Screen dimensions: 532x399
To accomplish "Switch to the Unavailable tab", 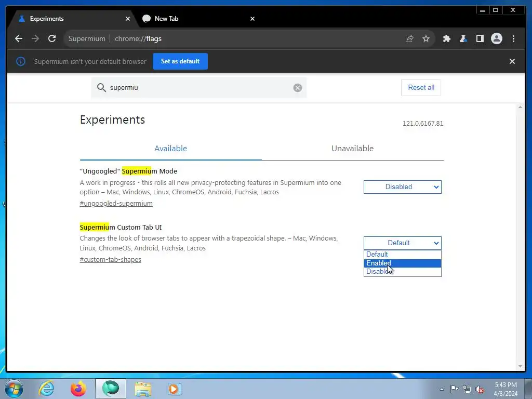I will point(353,149).
